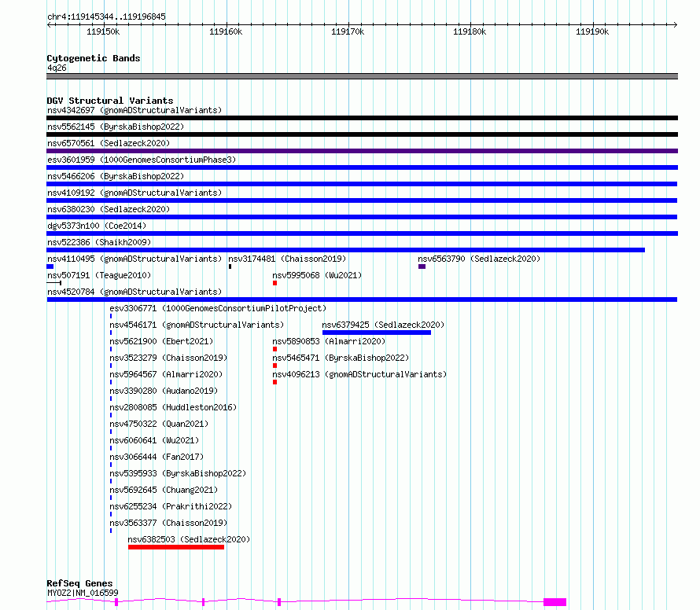Click nsv3390280 Audano2019 label

[x=164, y=391]
